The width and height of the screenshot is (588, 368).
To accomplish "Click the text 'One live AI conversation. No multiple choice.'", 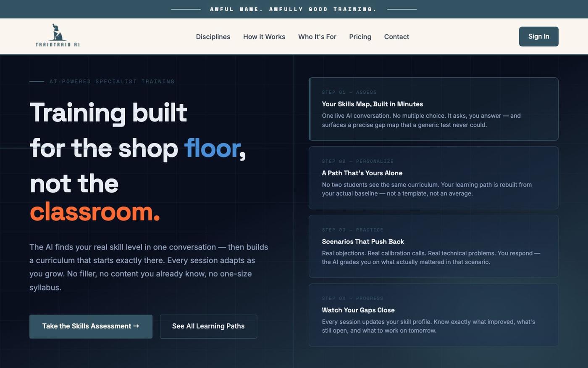I will click(x=384, y=116).
